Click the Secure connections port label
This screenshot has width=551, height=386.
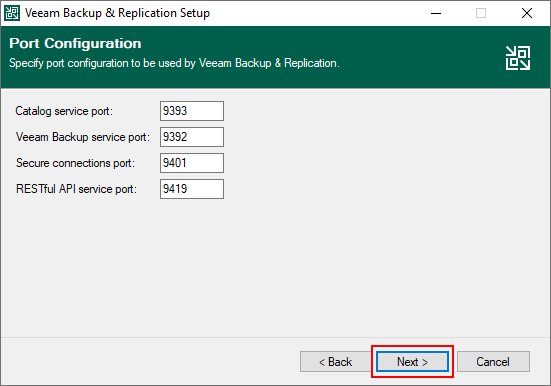tap(75, 163)
